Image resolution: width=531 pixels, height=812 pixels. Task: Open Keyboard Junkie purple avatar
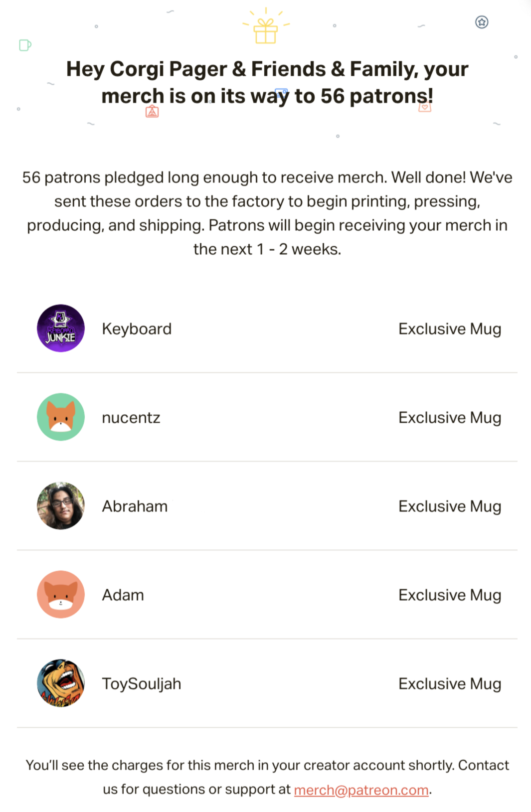coord(61,328)
